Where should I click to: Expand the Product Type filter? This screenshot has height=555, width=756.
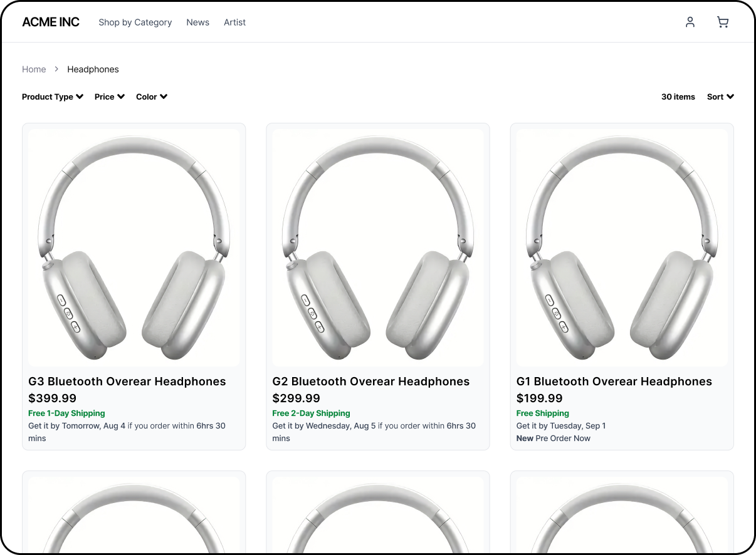click(53, 96)
